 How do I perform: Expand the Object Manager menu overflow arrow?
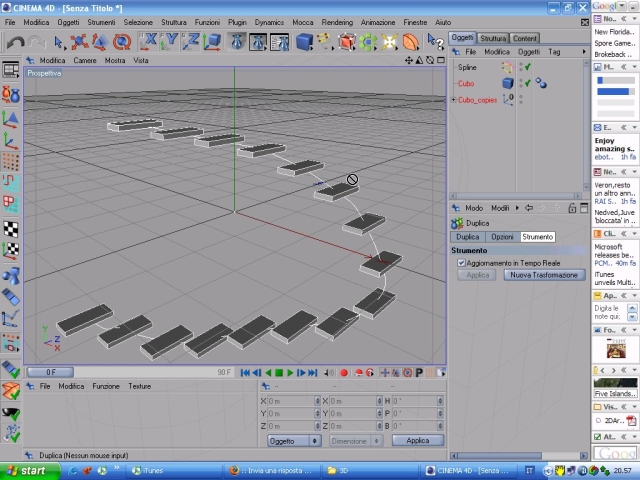coord(584,52)
